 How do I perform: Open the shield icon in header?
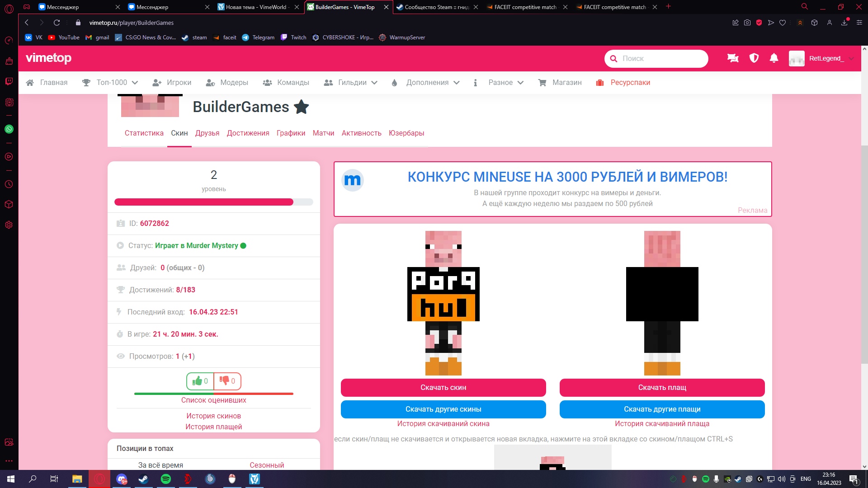[x=754, y=58]
